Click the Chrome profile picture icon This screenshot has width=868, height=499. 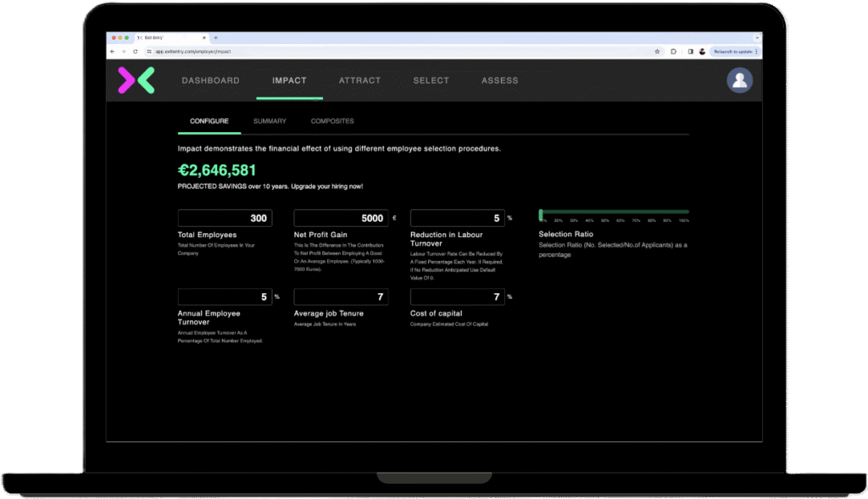(702, 52)
